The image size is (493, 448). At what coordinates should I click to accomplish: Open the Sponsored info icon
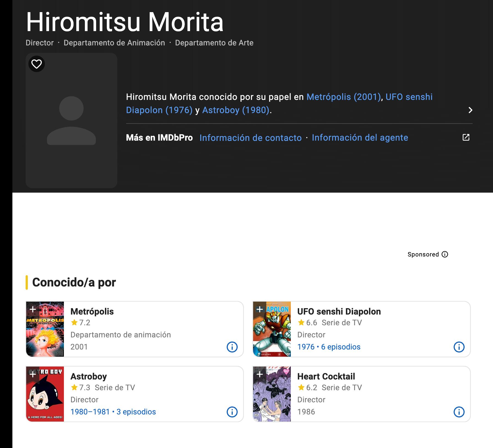coord(445,254)
